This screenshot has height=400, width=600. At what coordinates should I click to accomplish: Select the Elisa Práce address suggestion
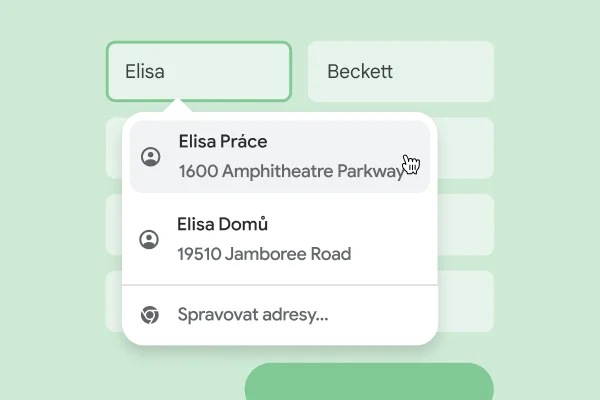point(280,156)
